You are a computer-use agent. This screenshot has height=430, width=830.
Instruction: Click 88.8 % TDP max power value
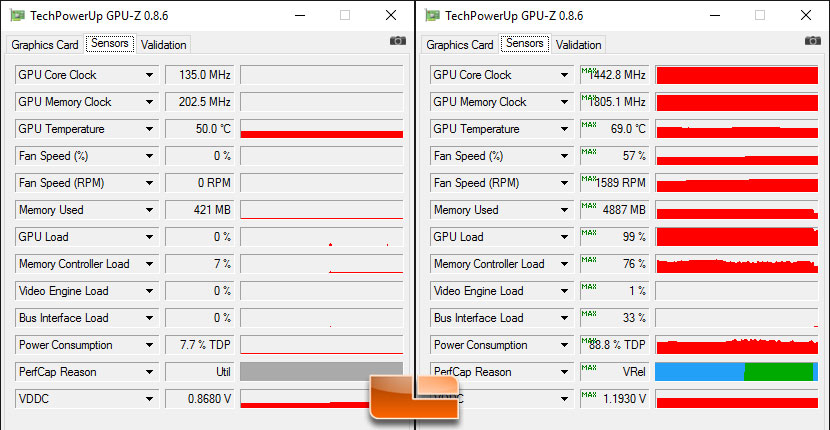[x=615, y=345]
